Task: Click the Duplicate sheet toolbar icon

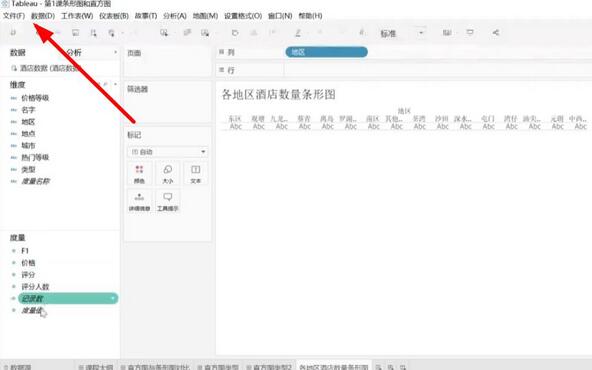Action: (187, 33)
